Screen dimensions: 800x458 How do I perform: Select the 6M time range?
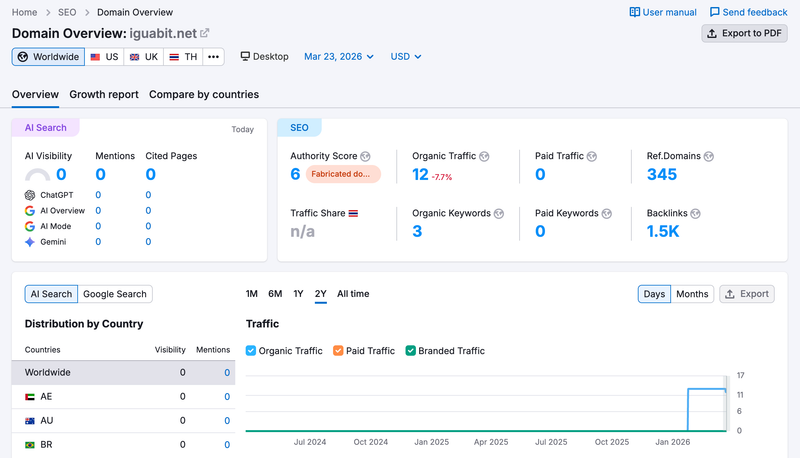tap(275, 294)
